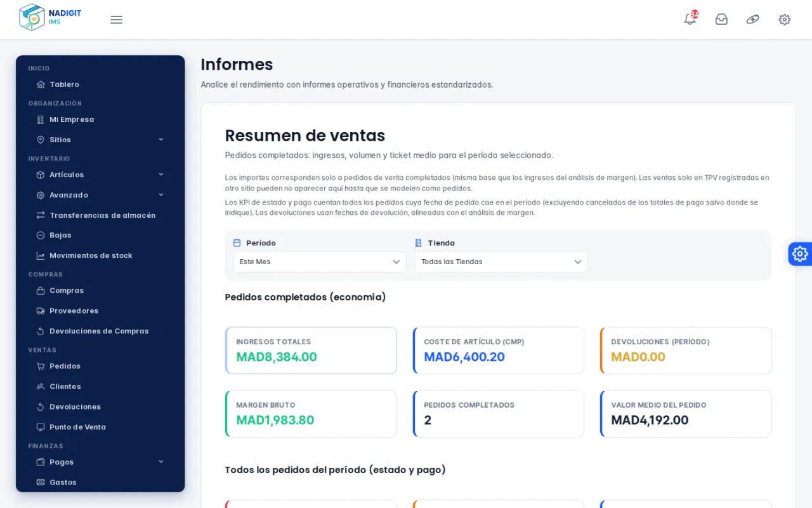Click the planet icon in top bar
This screenshot has width=812, height=508.
(x=753, y=20)
